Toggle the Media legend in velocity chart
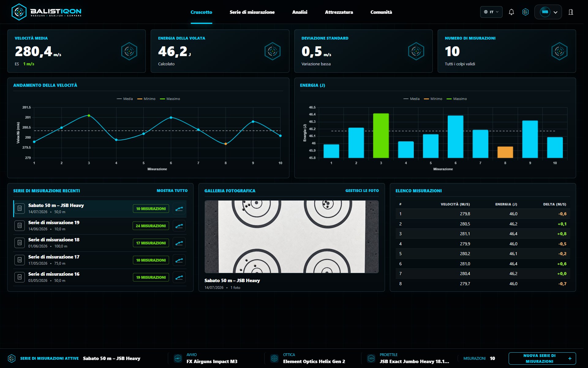Screen dimensions: 588x368 (125, 99)
